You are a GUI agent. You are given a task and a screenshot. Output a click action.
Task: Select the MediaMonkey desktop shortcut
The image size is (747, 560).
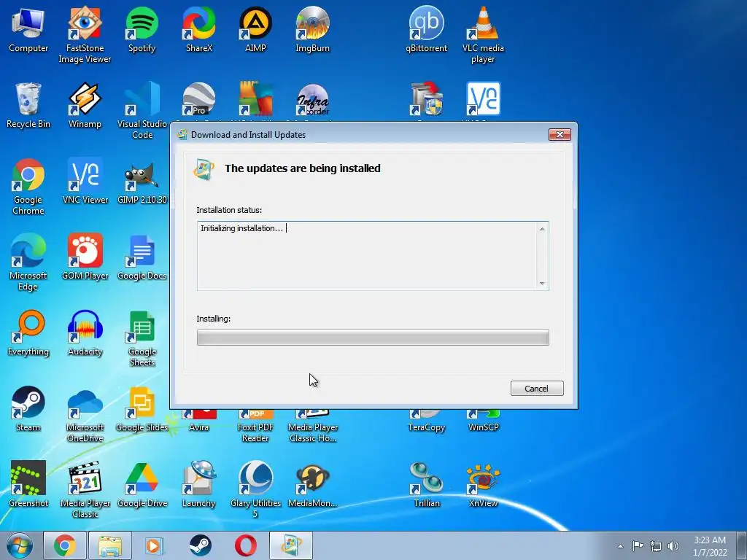312,485
